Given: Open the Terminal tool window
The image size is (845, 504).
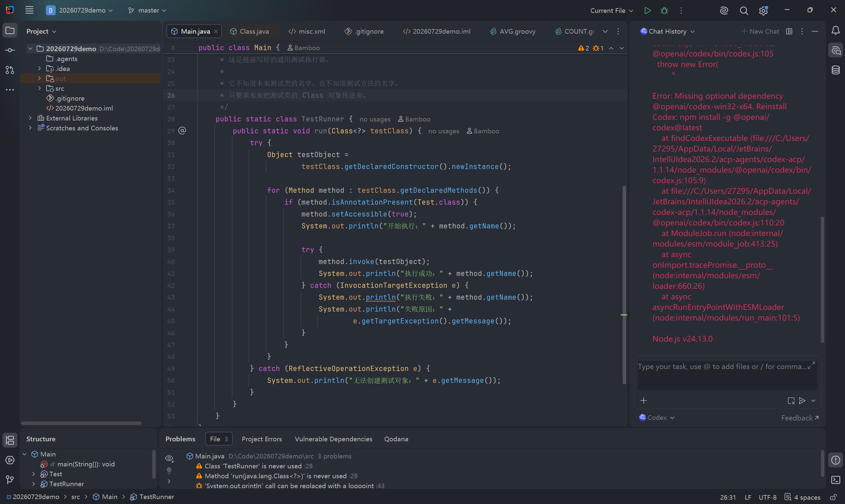Looking at the screenshot, I should point(835,480).
